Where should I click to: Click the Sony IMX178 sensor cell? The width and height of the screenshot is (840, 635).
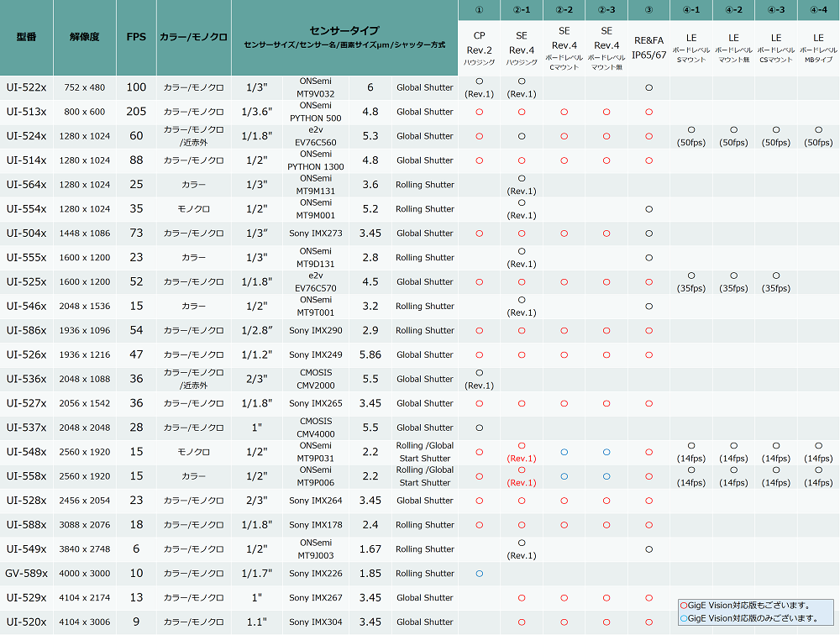coord(316,525)
